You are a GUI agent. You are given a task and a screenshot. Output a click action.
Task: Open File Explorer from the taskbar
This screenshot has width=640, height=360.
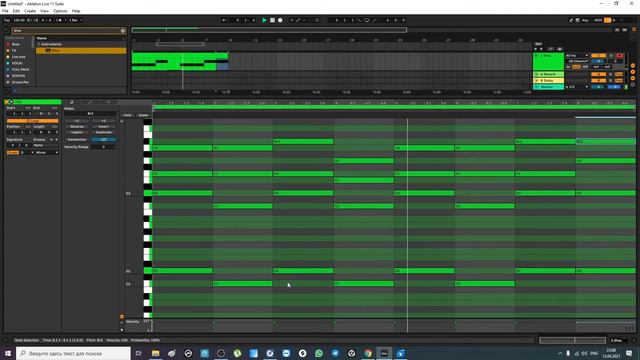click(x=156, y=353)
